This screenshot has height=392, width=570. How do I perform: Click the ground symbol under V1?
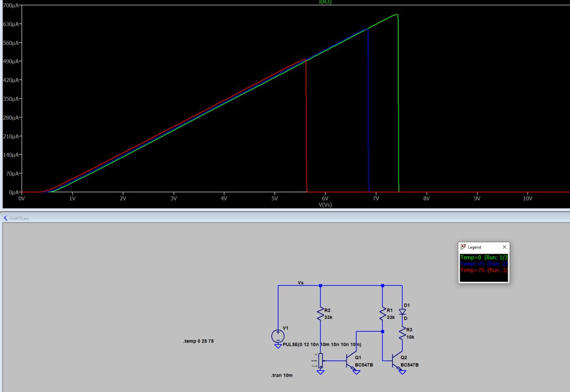pos(278,346)
